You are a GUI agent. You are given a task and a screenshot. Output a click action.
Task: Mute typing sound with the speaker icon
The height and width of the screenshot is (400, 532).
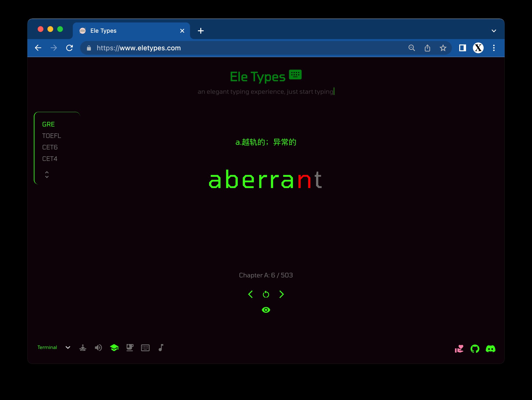(98, 347)
